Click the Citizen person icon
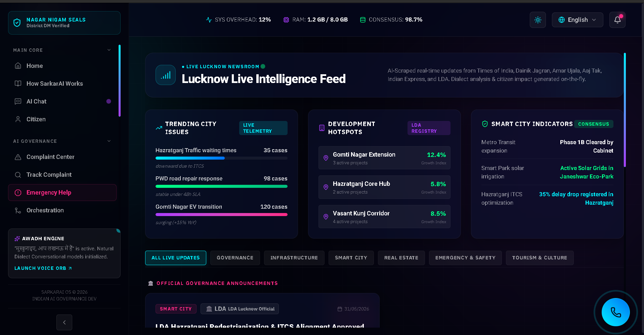Image resolution: width=644 pixels, height=335 pixels. (18, 119)
